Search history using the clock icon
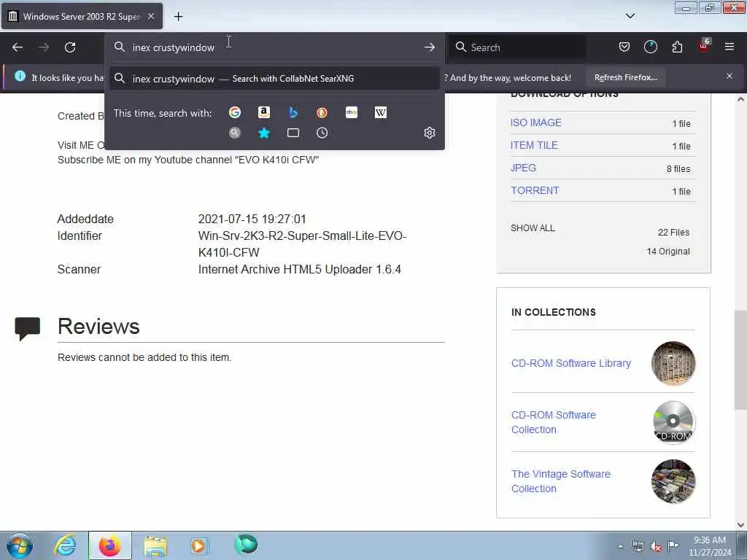The width and height of the screenshot is (747, 560). (x=322, y=133)
